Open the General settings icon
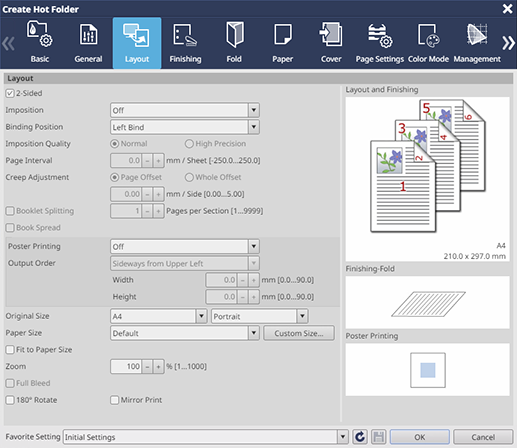This screenshot has height=448, width=517. [88, 34]
